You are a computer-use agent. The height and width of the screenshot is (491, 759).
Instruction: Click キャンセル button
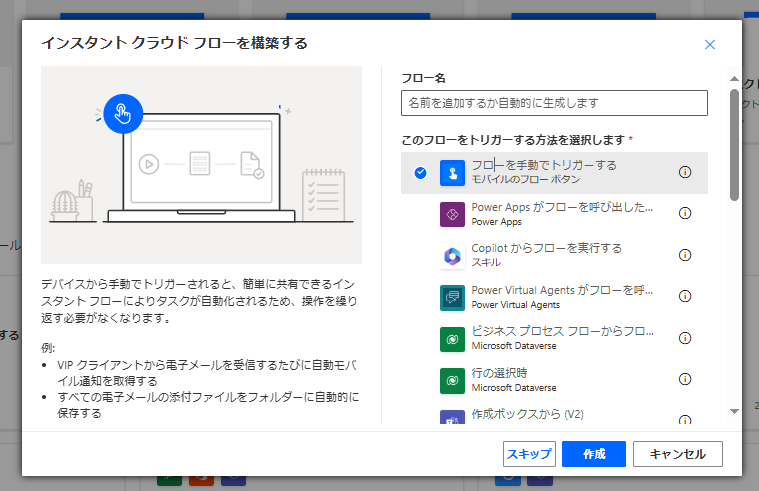(x=678, y=454)
